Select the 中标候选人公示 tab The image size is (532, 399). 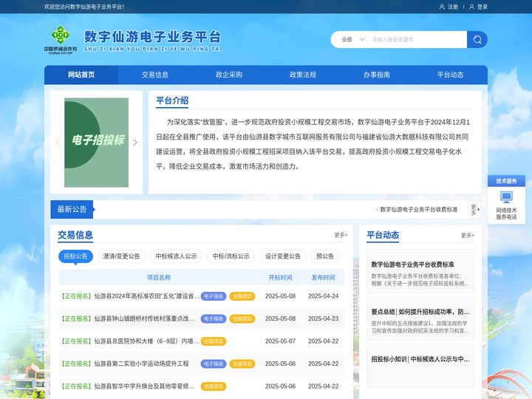coord(176,256)
